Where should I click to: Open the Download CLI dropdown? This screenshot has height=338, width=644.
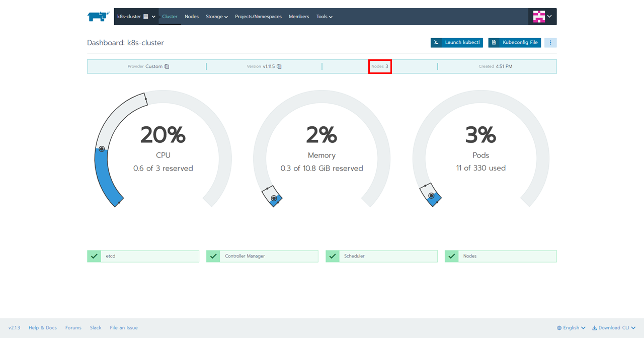(613, 328)
